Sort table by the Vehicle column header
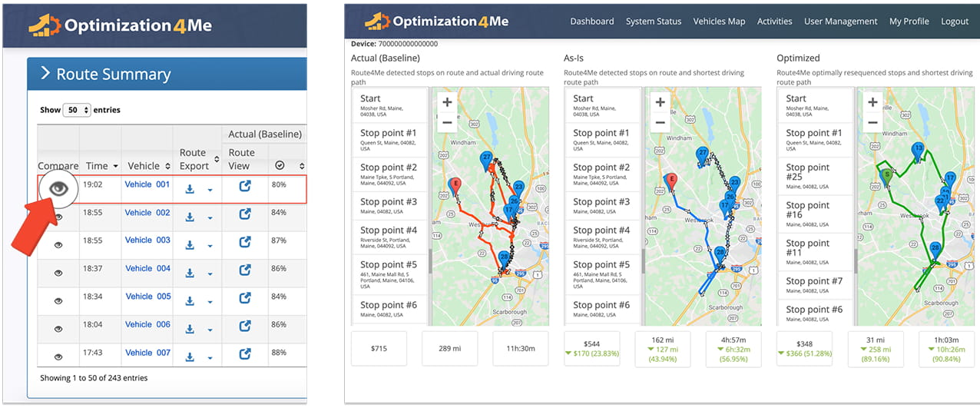This screenshot has height=408, width=980. 149,166
